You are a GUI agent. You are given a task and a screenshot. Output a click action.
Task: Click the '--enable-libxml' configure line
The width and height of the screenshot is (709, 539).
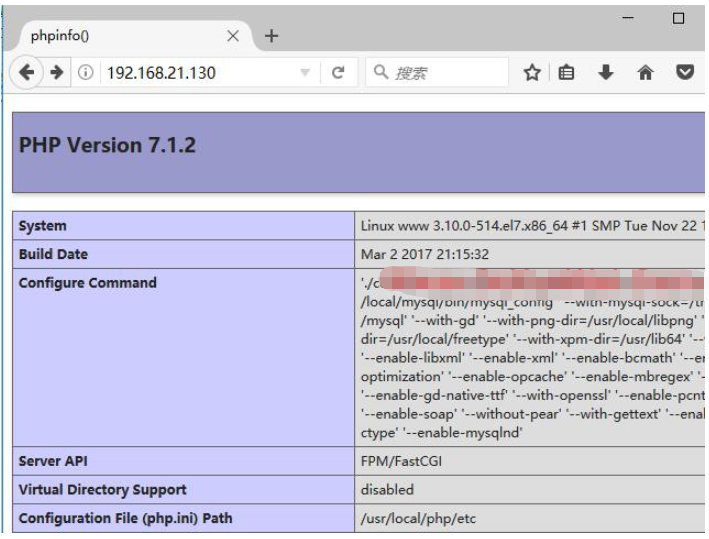(x=532, y=358)
